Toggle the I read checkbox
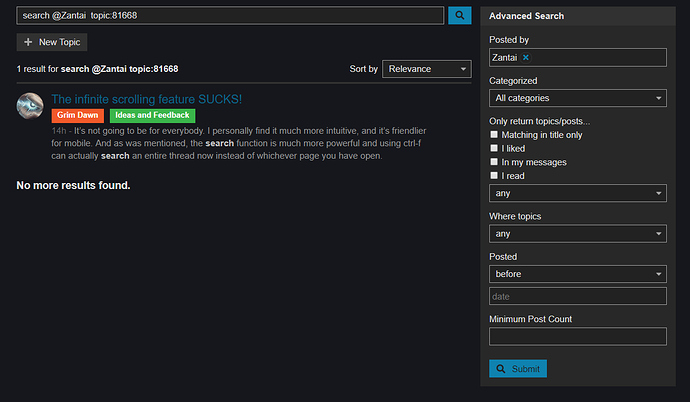 click(x=494, y=175)
